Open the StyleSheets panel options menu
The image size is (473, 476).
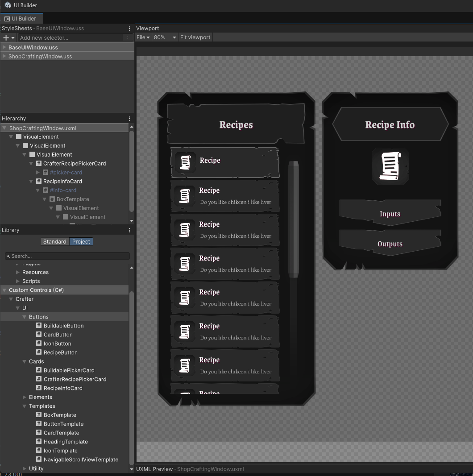coord(129,28)
